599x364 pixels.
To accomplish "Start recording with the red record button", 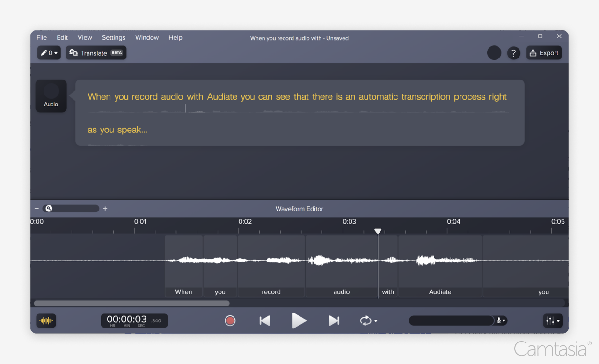I will (x=230, y=320).
